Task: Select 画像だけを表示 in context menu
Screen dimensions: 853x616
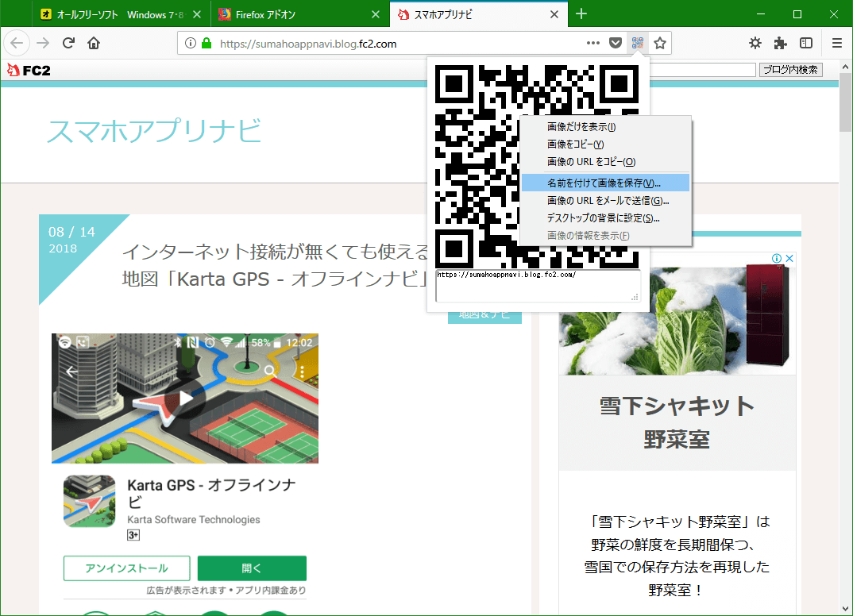Action: tap(606, 127)
